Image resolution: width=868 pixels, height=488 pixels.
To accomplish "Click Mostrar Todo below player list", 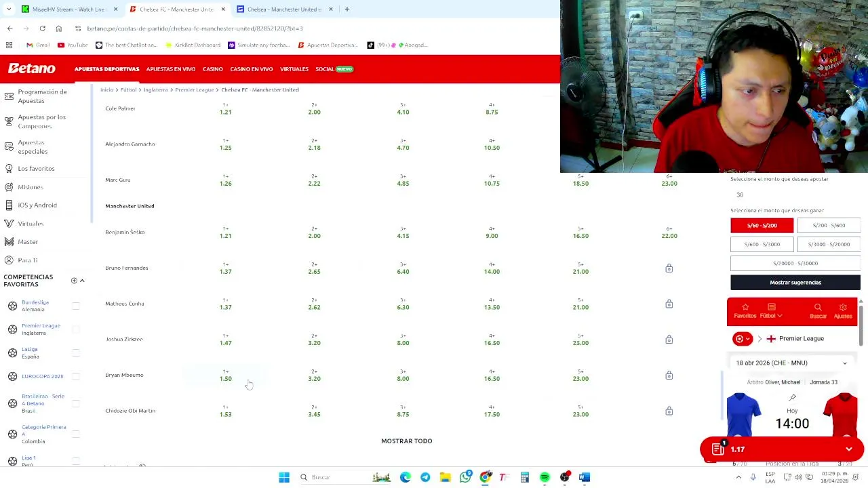I will point(407,441).
